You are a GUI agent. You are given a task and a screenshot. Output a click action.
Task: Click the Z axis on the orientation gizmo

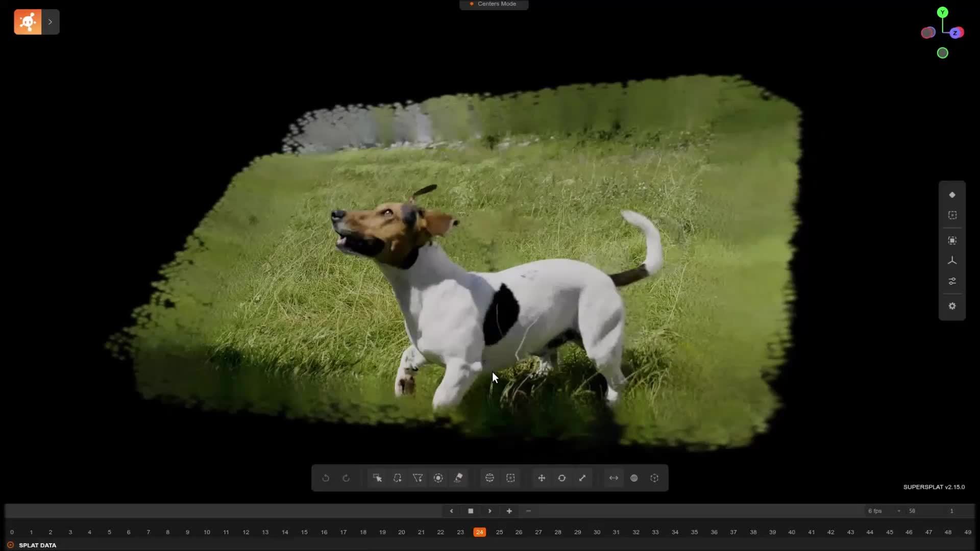pos(955,33)
